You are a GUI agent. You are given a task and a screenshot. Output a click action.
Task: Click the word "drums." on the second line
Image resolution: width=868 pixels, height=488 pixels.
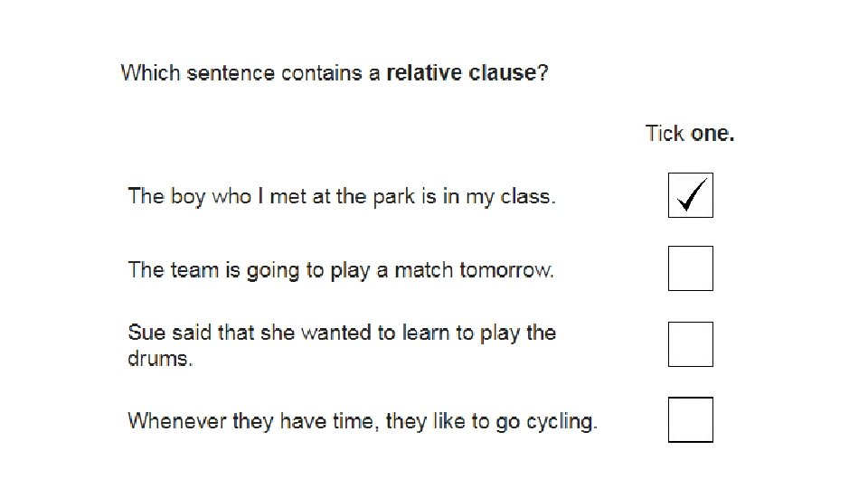[160, 359]
